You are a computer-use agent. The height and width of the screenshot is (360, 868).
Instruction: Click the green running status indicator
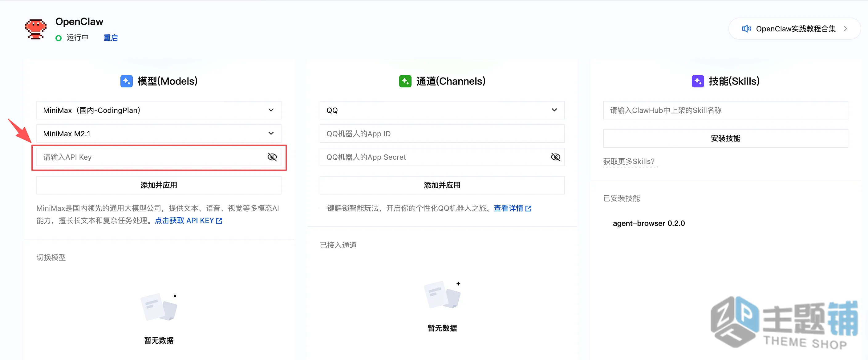[x=59, y=38]
